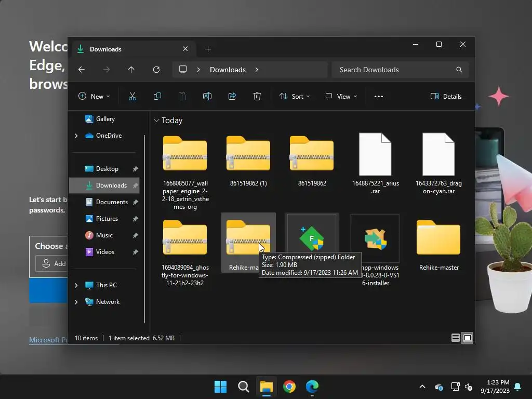Click the Cut scissors icon
Viewport: 532px width, 399px height.
[x=132, y=96]
